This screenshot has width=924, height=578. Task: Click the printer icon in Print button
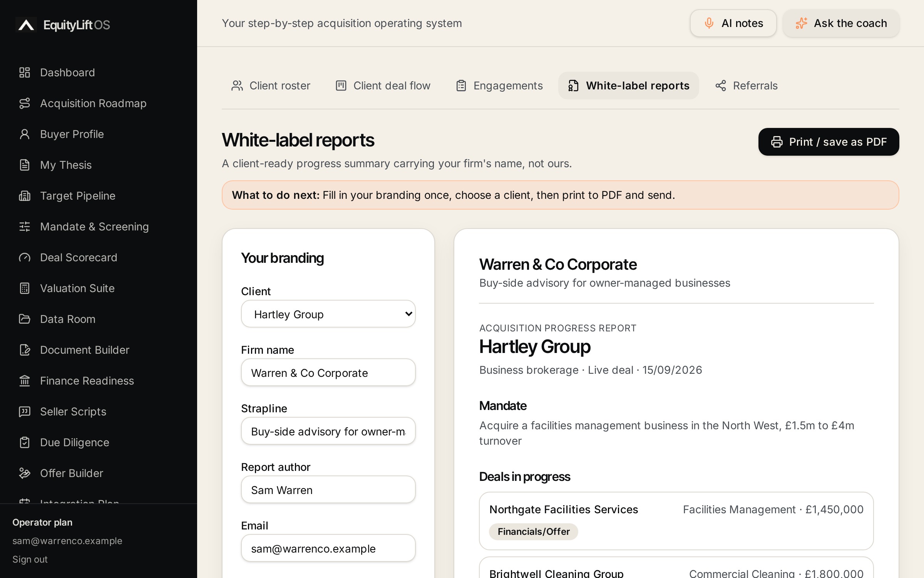coord(777,142)
